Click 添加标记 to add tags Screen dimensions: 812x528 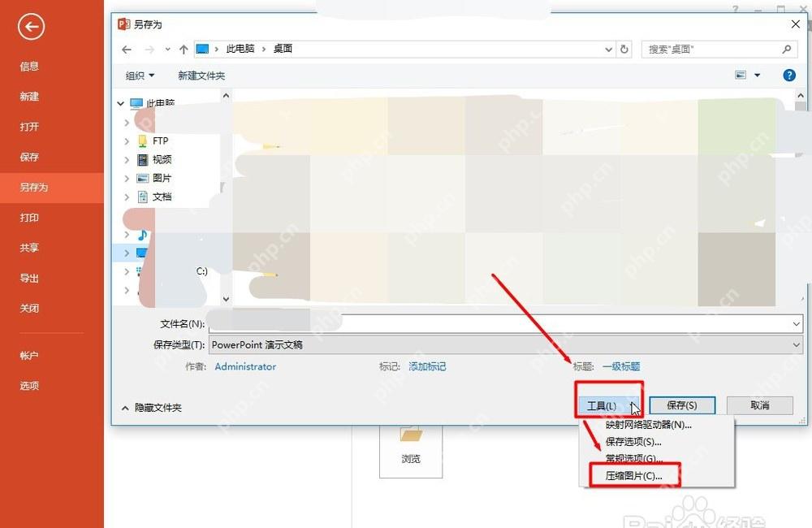pyautogui.click(x=427, y=367)
